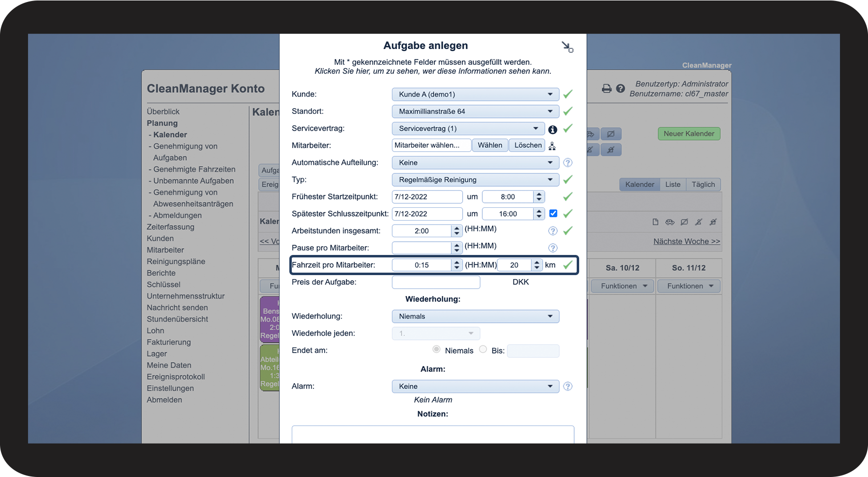868x477 pixels.
Task: Expand the Typ dropdown Regelmäßige Reinigung
Action: [475, 180]
